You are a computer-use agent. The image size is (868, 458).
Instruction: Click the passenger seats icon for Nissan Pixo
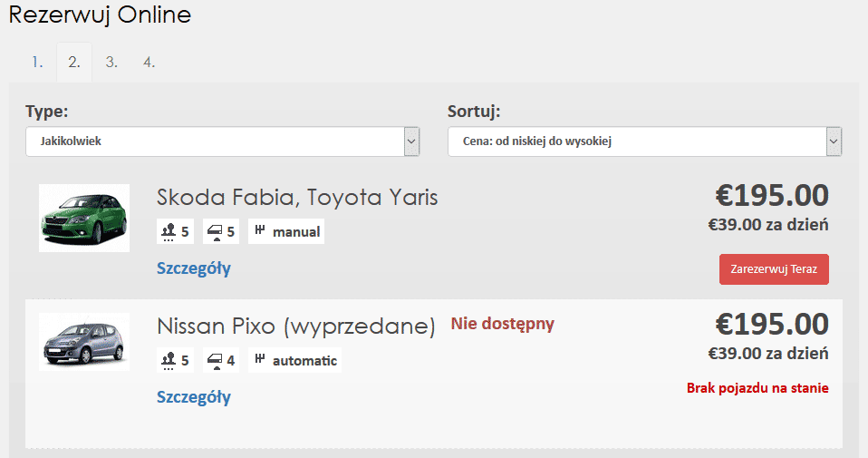pos(169,360)
